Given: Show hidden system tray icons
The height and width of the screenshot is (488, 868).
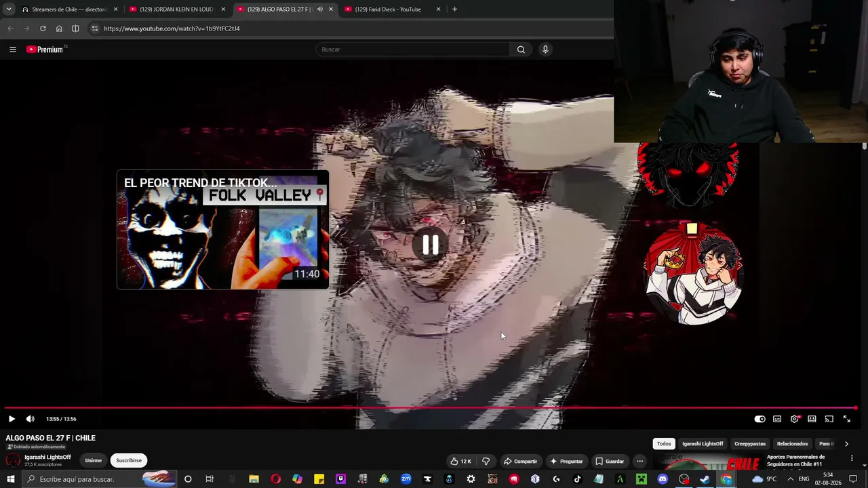Looking at the screenshot, I should coord(790,479).
